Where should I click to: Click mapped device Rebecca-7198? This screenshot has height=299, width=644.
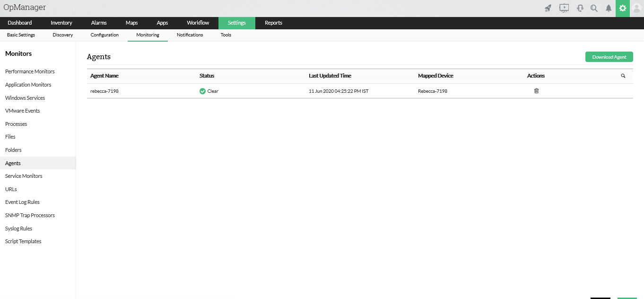coord(433,91)
